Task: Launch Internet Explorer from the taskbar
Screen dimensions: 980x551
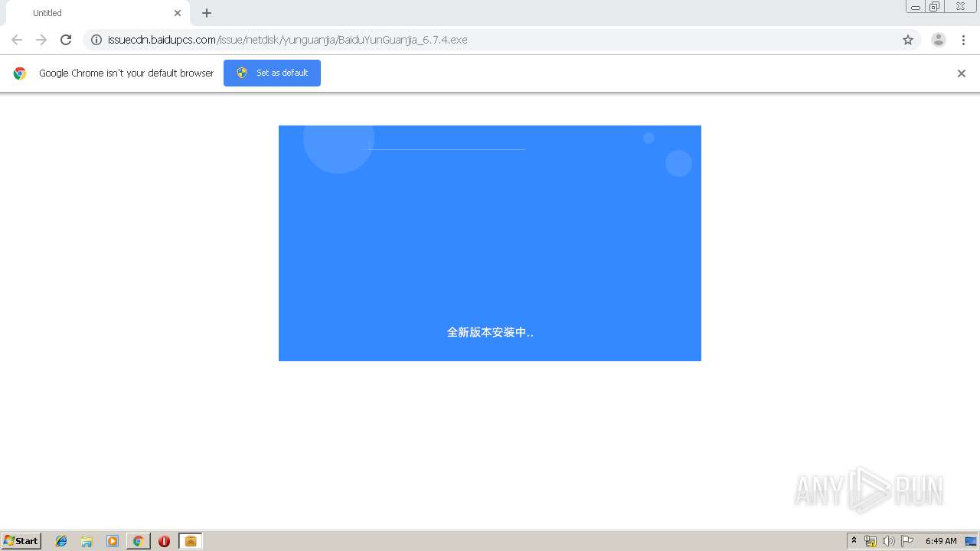Action: [61, 541]
